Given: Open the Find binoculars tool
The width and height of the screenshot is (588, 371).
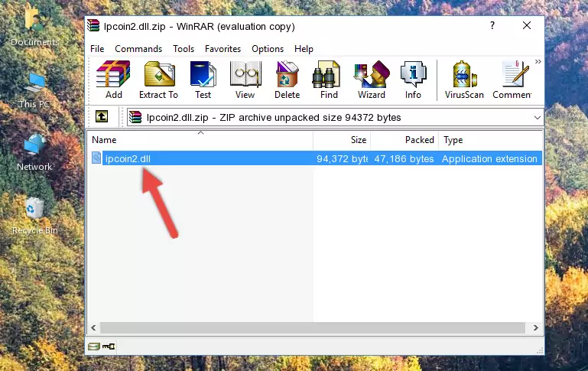Looking at the screenshot, I should coord(329,80).
